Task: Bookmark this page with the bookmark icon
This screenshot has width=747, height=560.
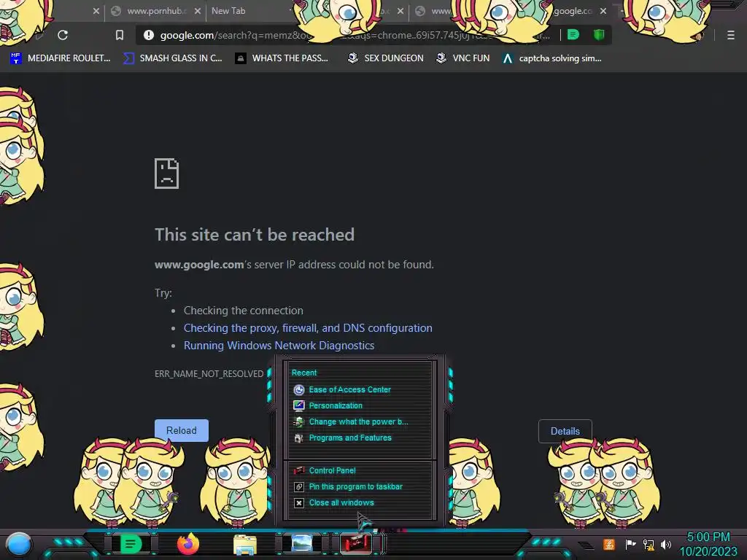Action: point(120,35)
